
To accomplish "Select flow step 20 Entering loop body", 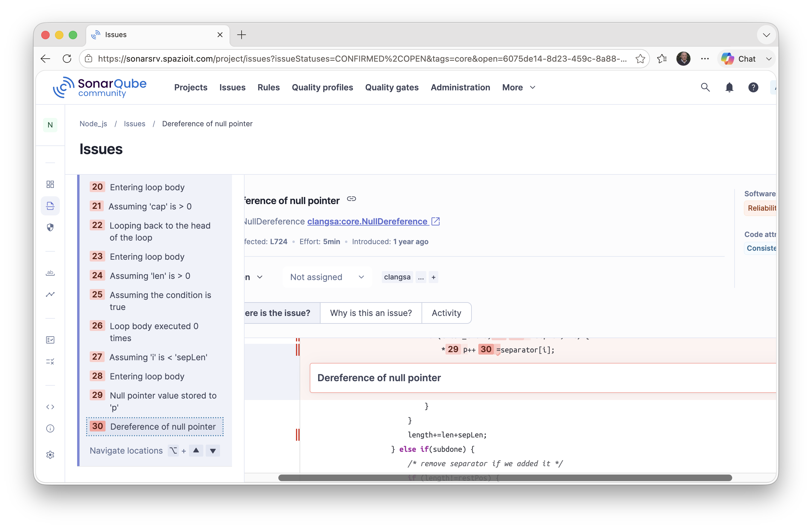I will point(155,187).
